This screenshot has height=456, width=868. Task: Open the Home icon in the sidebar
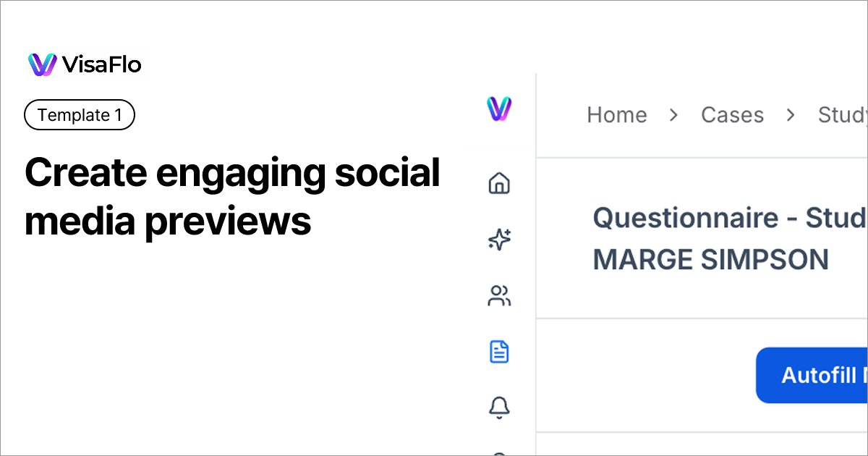[x=499, y=184]
